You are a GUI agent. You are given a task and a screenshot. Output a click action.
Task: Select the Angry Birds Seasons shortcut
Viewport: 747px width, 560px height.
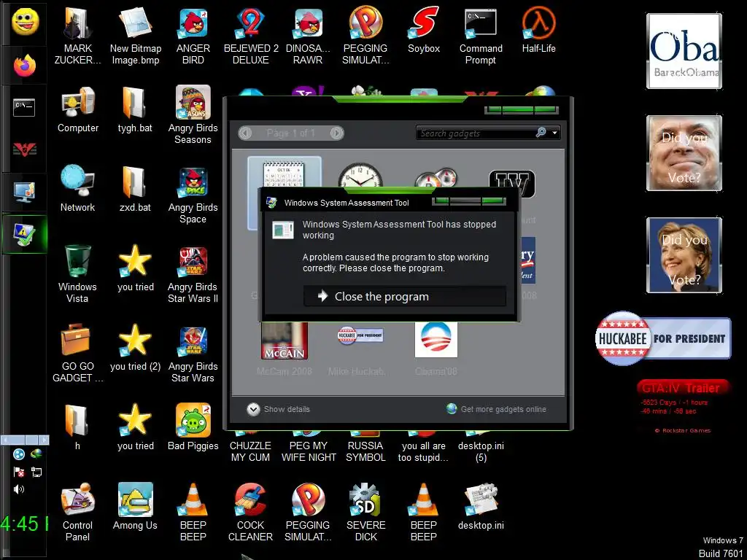click(193, 116)
